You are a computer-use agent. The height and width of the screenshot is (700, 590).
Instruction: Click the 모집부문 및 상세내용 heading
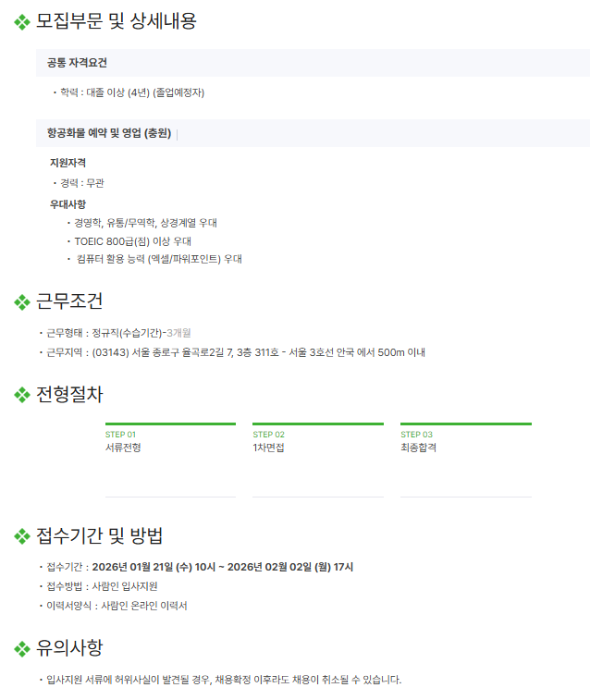(x=116, y=21)
